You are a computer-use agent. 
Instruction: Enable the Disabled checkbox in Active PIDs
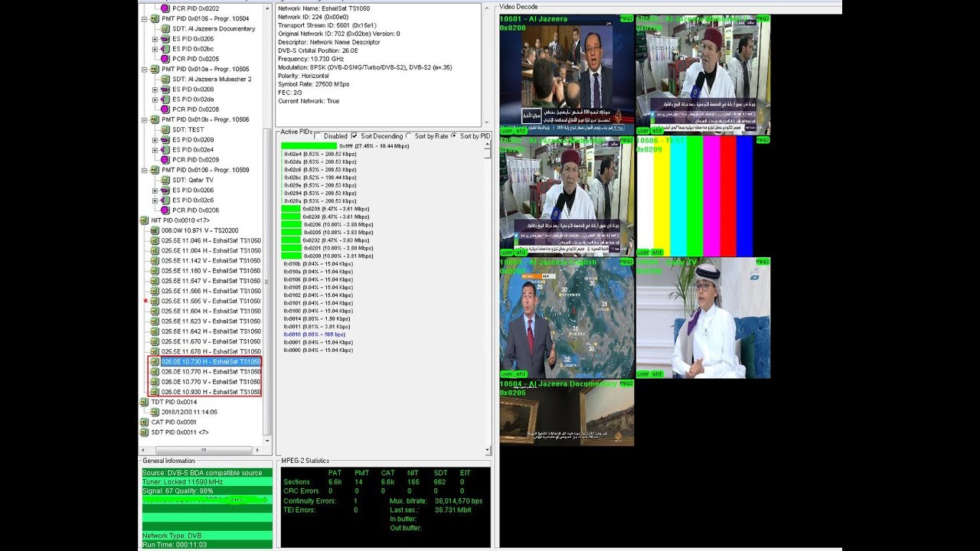click(318, 136)
